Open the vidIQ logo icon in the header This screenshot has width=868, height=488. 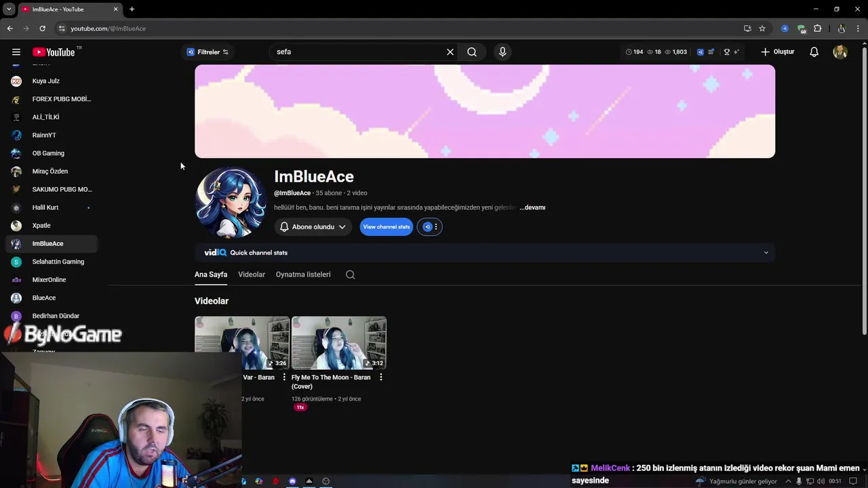point(701,52)
